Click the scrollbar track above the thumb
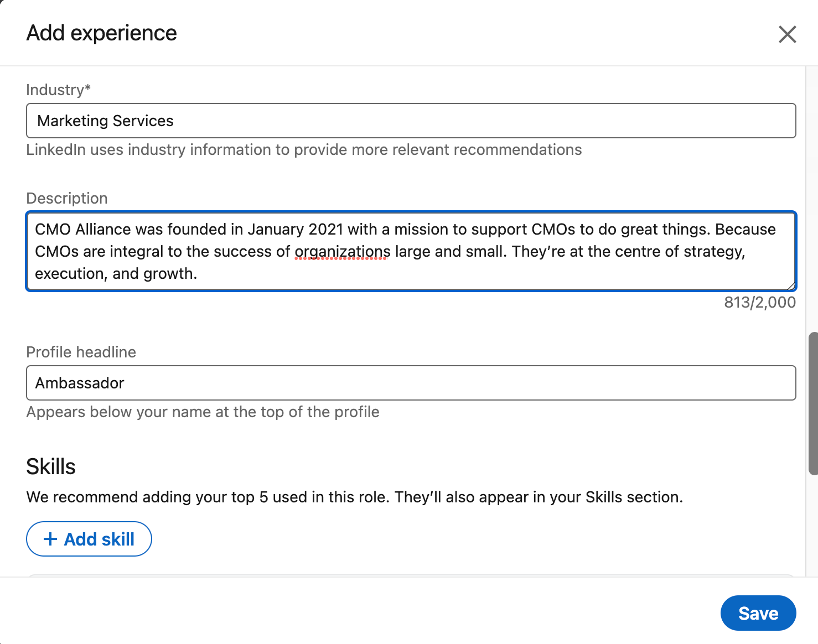Screen dimensions: 818x644 (813, 199)
